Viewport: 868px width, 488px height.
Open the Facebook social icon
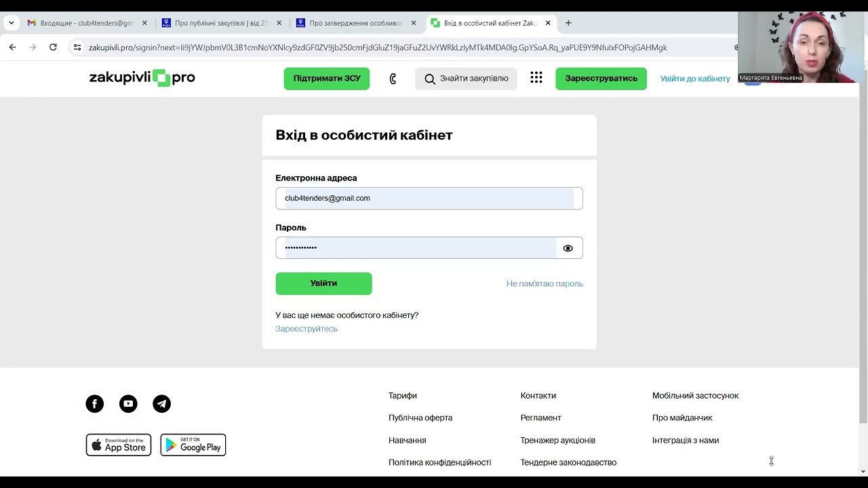(x=95, y=404)
